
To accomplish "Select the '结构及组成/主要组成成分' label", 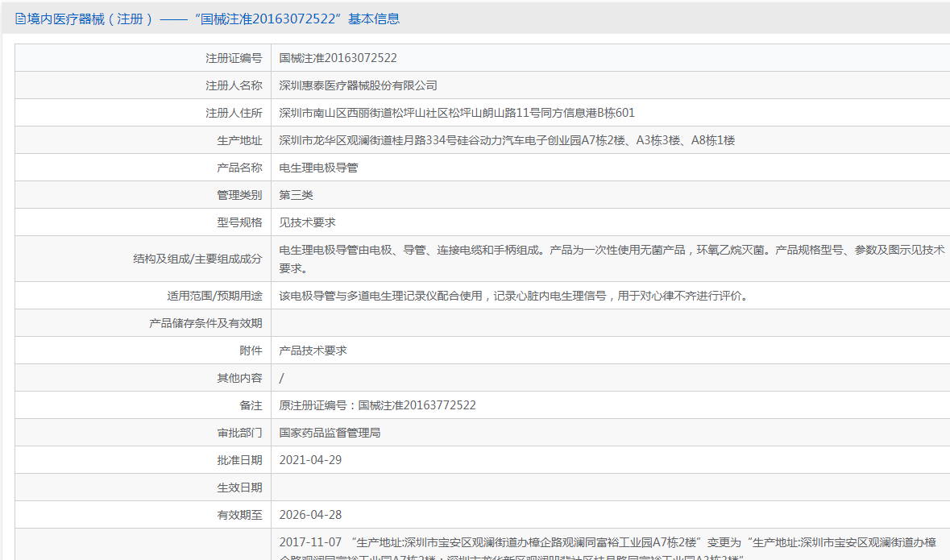I will [x=197, y=259].
